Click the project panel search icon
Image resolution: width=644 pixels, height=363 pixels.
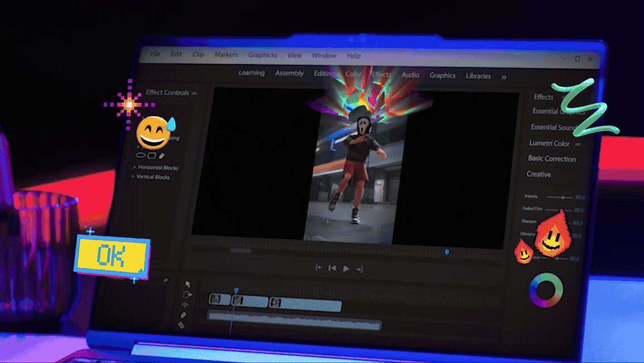point(166,280)
